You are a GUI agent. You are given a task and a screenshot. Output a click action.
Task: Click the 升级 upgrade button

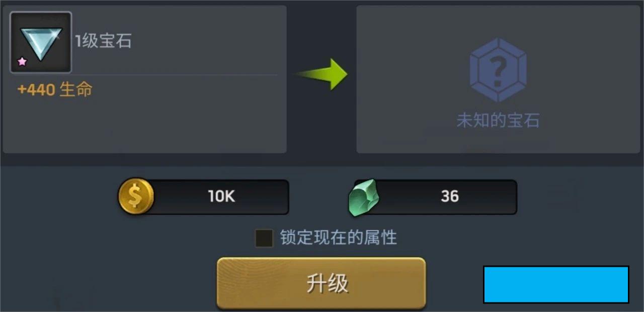pos(321,283)
